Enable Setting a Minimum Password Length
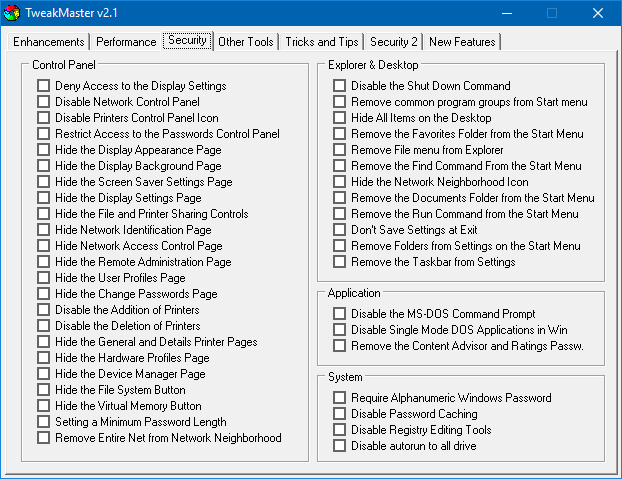Viewport: 622px width, 479px height. (x=44, y=422)
